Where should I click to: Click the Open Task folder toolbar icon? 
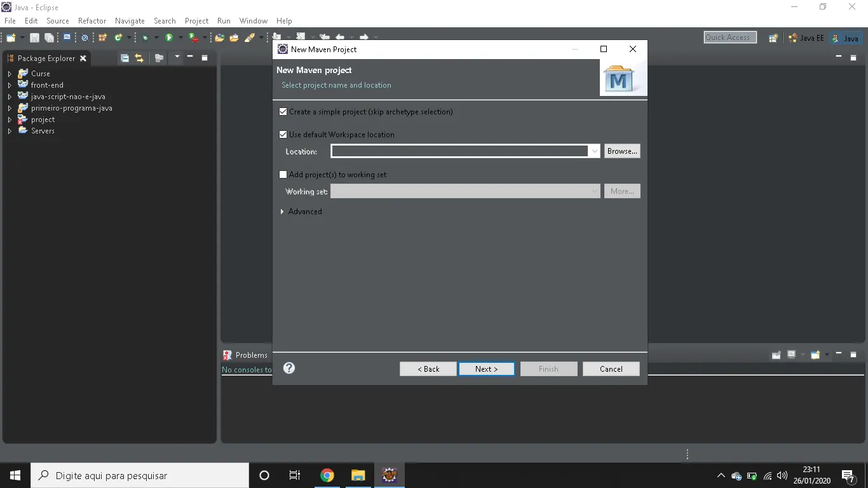pyautogui.click(x=234, y=38)
